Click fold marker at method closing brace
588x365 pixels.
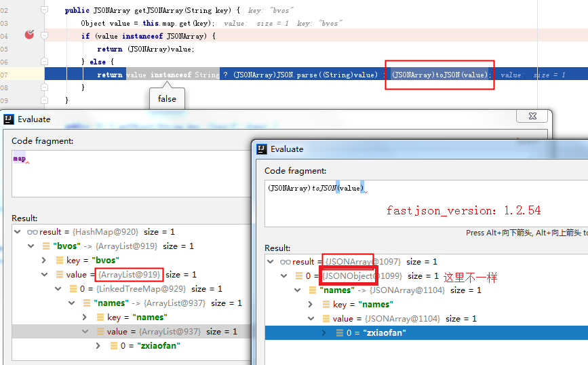click(x=44, y=100)
